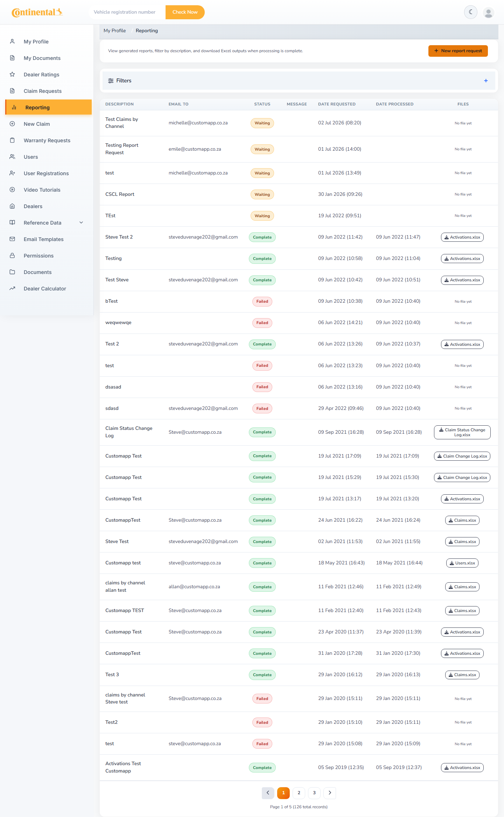The width and height of the screenshot is (504, 817).
Task: Click the Dealer Ratings star icon
Action: (x=12, y=74)
